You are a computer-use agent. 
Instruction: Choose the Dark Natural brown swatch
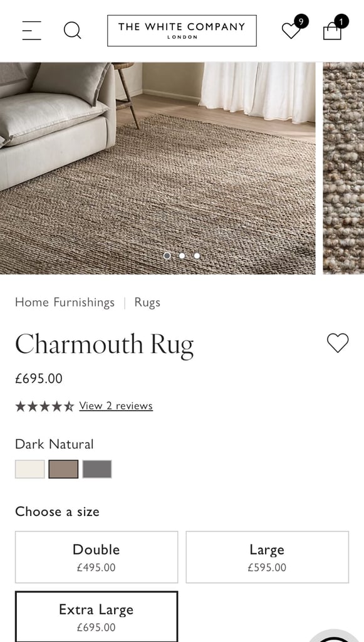coord(63,469)
